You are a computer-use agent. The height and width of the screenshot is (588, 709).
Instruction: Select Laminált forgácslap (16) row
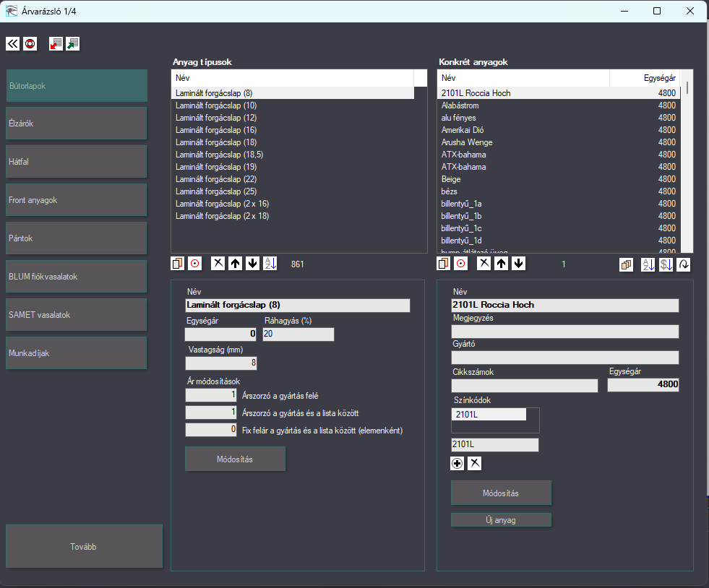click(293, 130)
